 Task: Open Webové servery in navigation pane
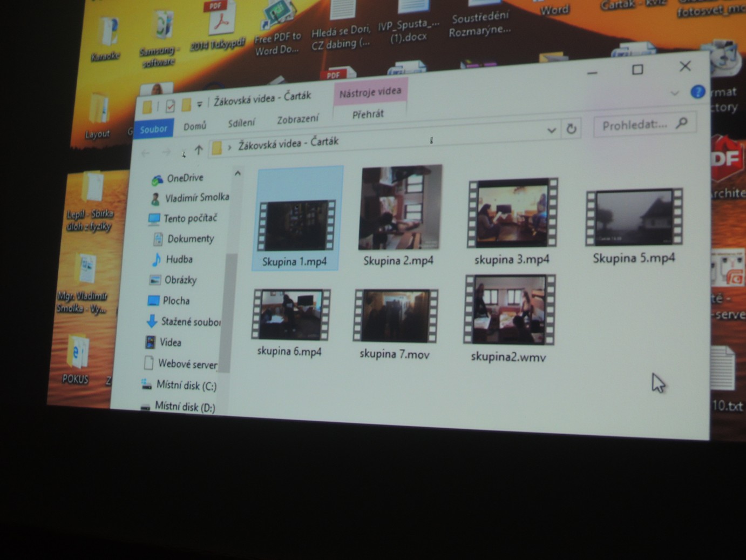pyautogui.click(x=181, y=364)
